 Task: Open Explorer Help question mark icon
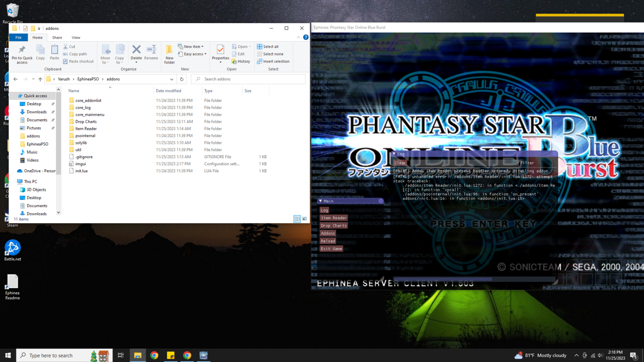pos(306,38)
